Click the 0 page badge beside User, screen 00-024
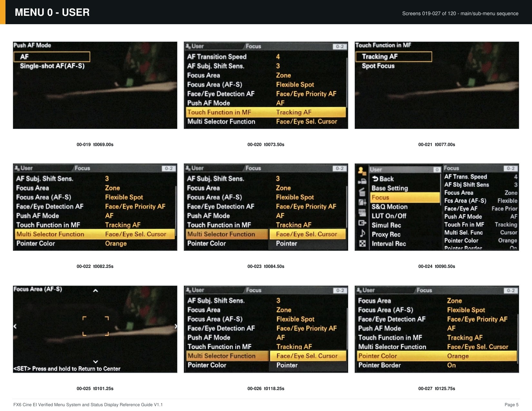 click(x=437, y=170)
